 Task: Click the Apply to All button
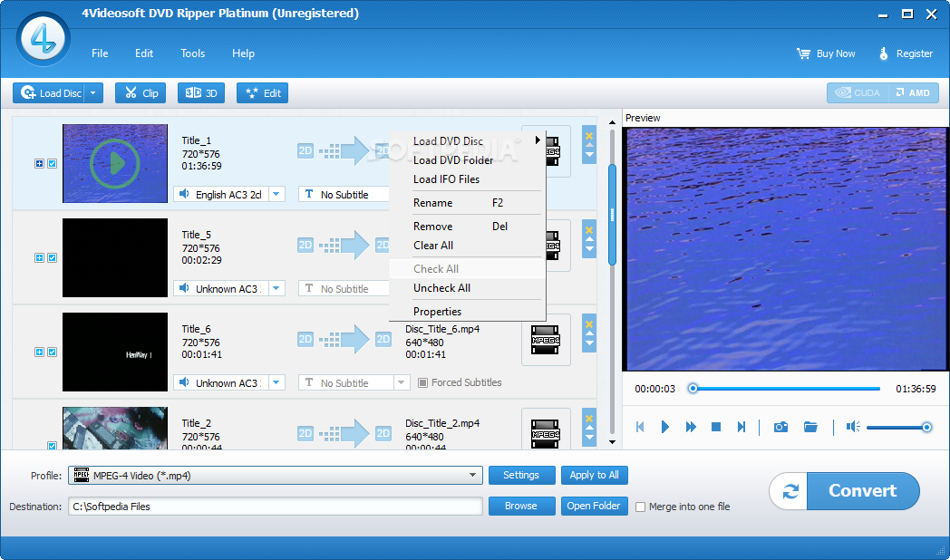pos(594,475)
